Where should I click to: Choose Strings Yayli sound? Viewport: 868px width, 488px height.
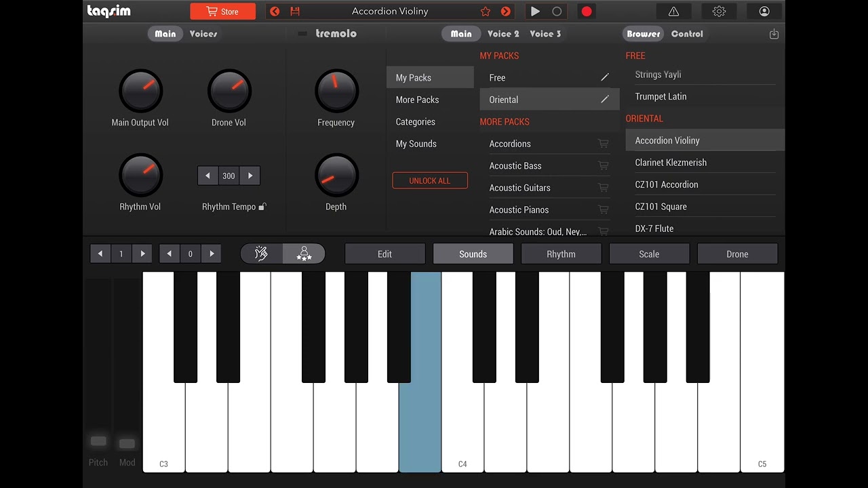click(x=705, y=75)
